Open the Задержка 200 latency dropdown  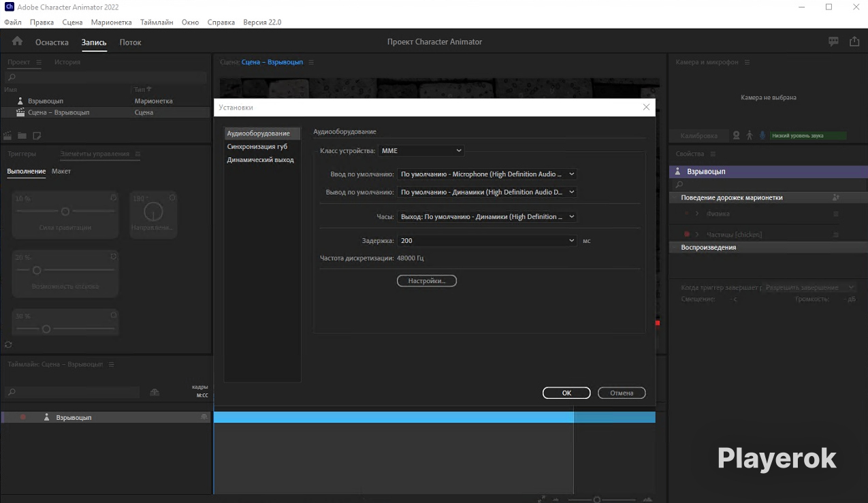point(487,240)
